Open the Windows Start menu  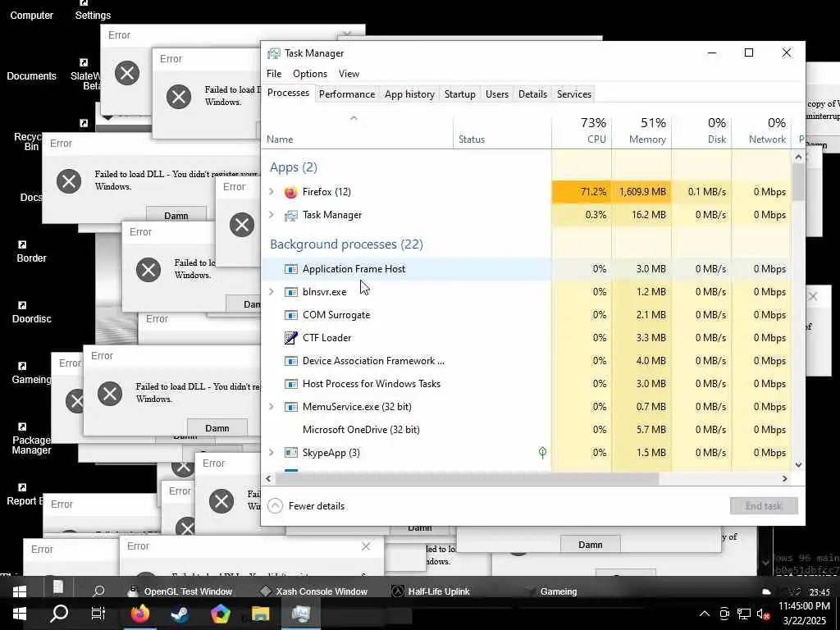click(20, 614)
